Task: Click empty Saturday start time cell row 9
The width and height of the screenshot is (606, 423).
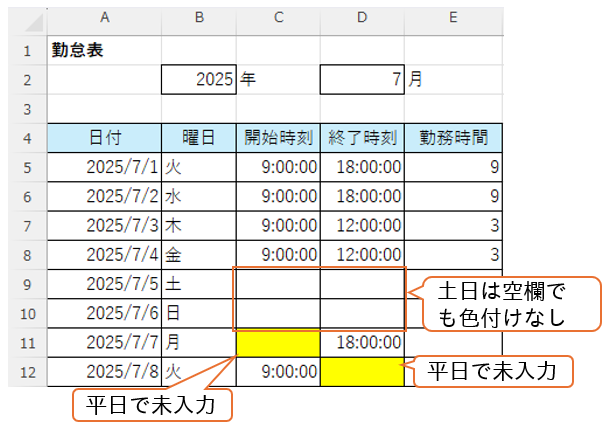Action: point(278,284)
